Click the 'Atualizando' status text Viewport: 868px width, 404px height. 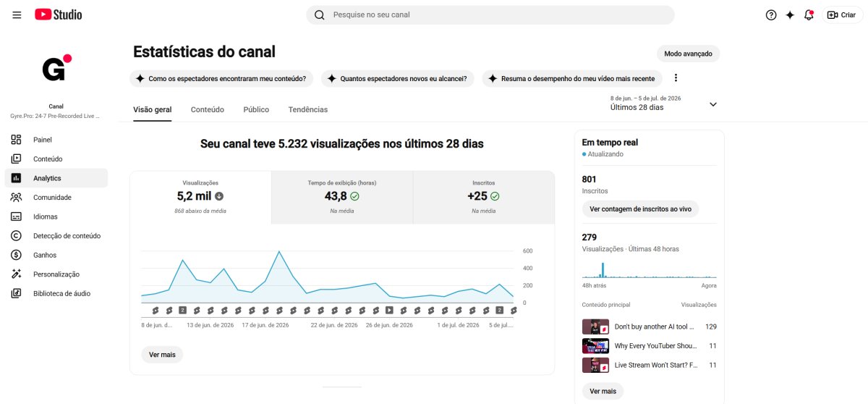pos(605,153)
